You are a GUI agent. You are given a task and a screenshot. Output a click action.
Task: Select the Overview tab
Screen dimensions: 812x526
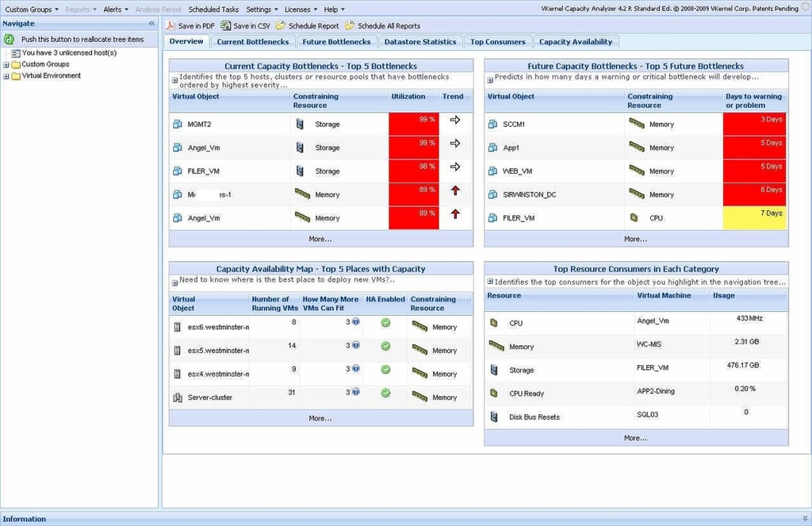coord(186,41)
